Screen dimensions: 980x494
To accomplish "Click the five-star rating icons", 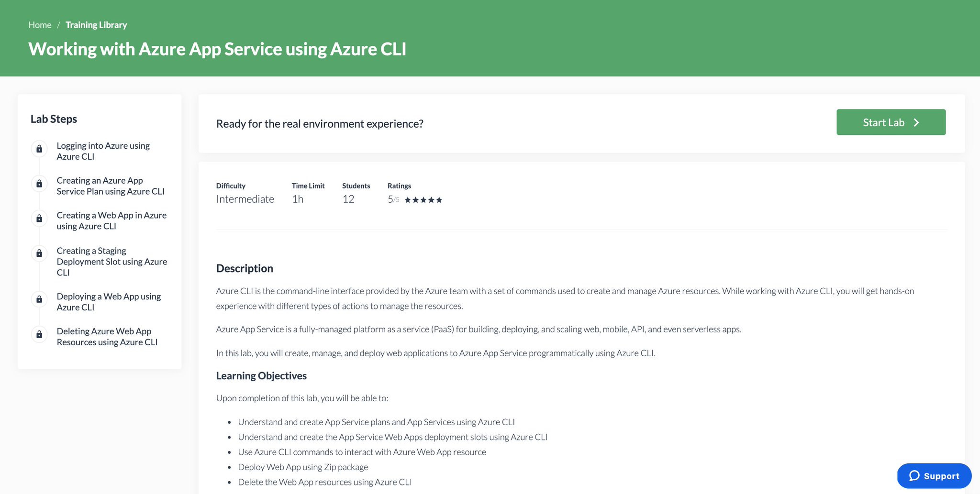I will tap(423, 200).
